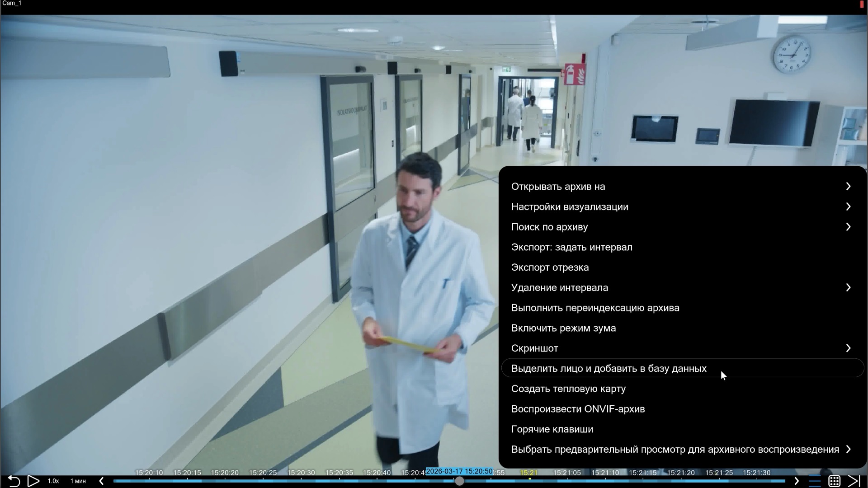
Task: Choose Воспроизвести ONVIF-архив
Action: [683, 409]
